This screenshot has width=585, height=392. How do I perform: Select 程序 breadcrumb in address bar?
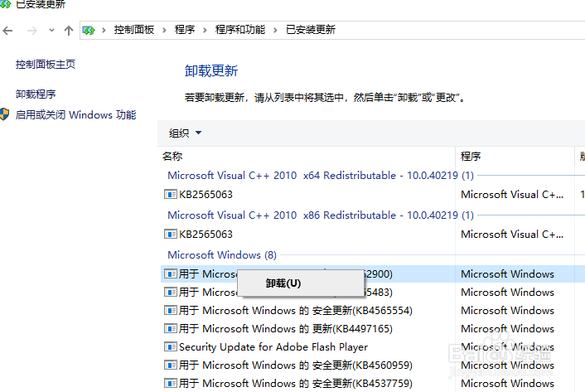[x=185, y=30]
